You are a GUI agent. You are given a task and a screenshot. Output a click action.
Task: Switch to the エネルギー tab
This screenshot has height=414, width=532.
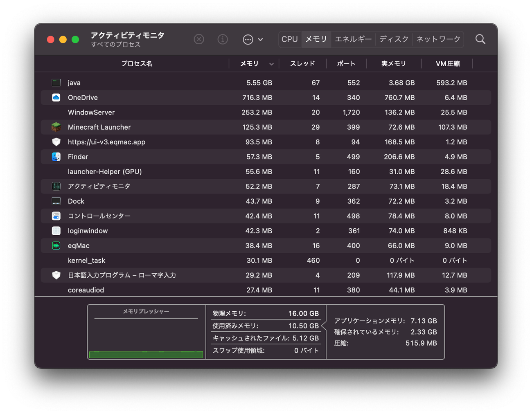353,39
